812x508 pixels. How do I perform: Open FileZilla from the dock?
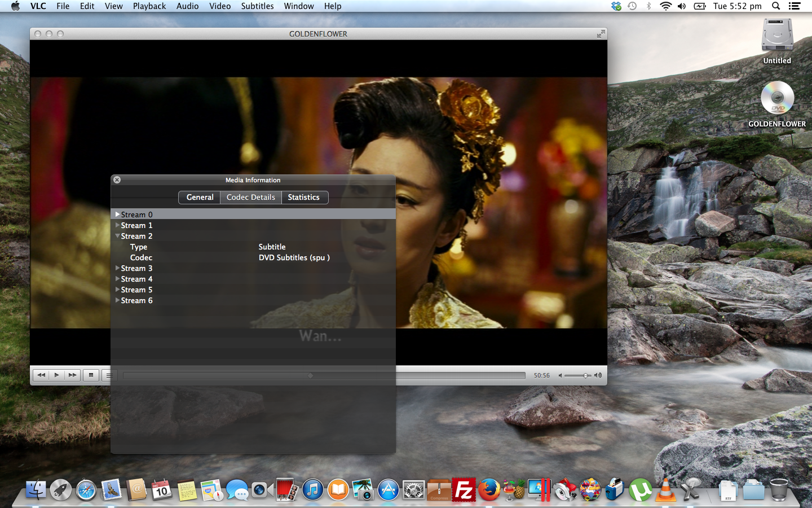coord(464,490)
